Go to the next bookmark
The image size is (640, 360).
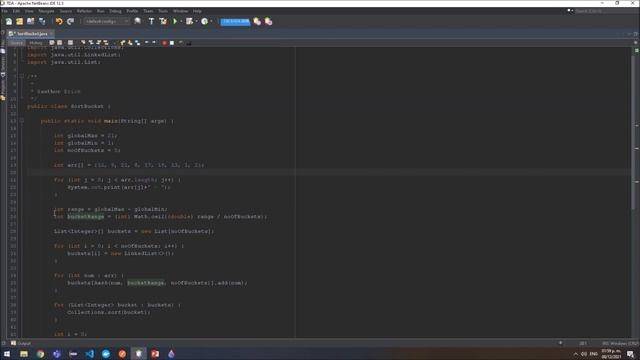tap(130, 42)
